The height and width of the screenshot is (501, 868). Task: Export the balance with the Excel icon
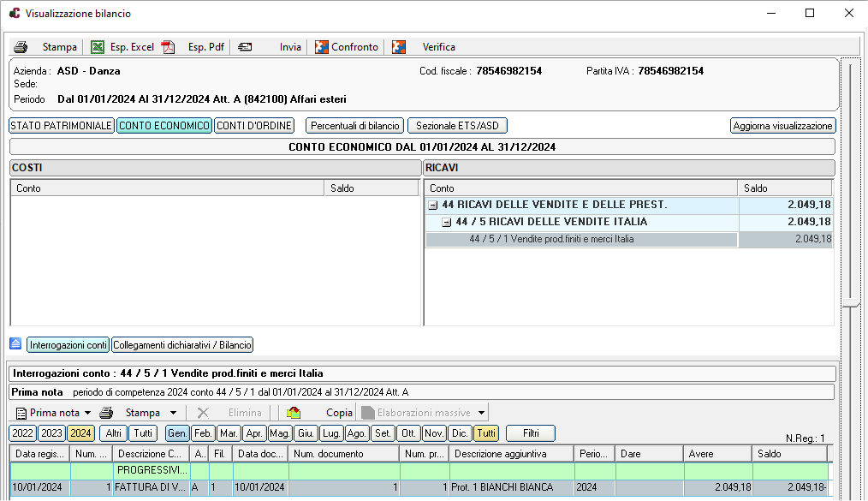click(x=98, y=47)
